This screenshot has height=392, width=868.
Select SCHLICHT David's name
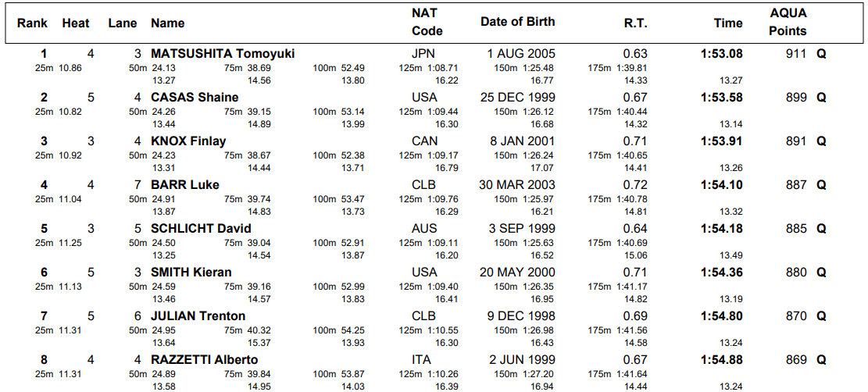click(201, 229)
